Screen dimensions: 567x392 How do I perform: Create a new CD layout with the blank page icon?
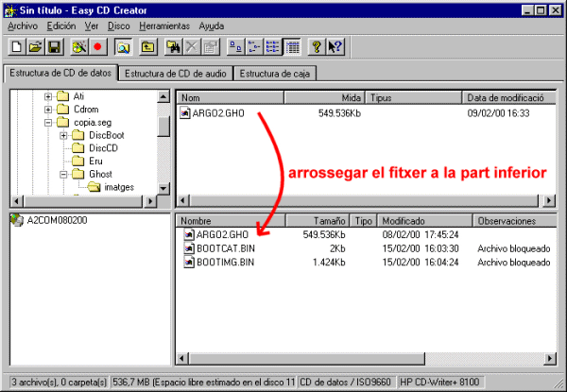(17, 47)
